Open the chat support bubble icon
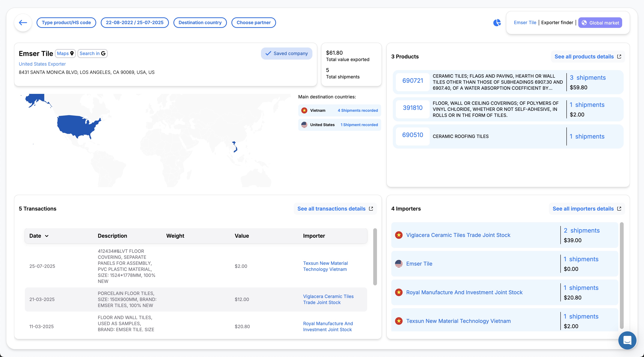This screenshot has width=644, height=357. point(627,340)
